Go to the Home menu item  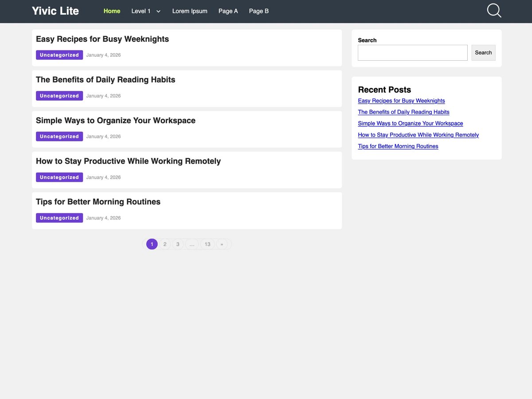112,11
